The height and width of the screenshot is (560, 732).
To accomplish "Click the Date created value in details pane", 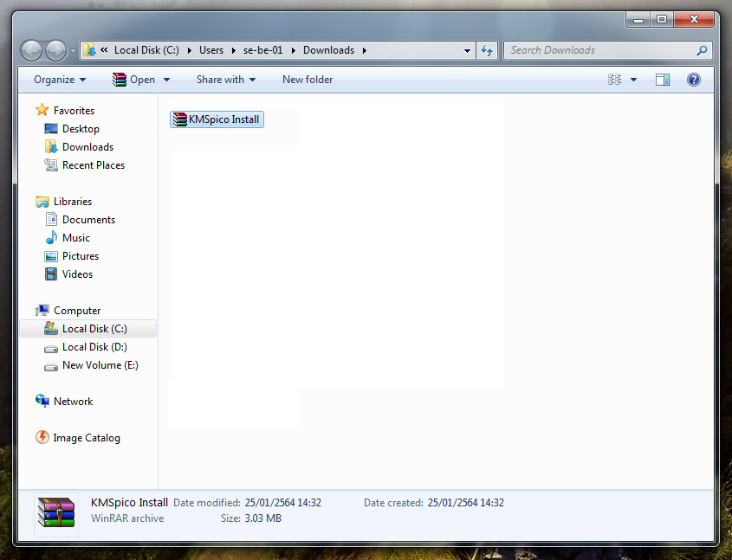I will coord(465,503).
